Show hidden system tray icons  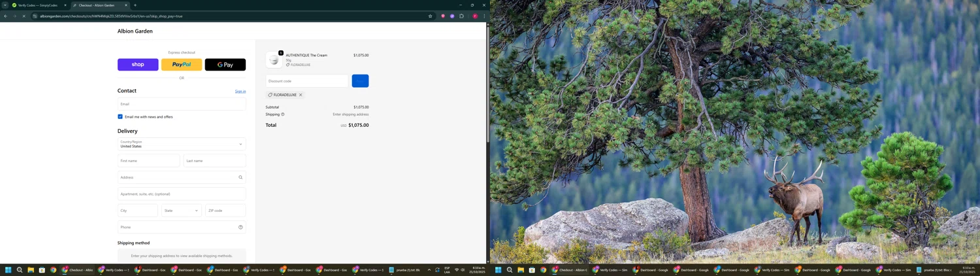click(429, 269)
